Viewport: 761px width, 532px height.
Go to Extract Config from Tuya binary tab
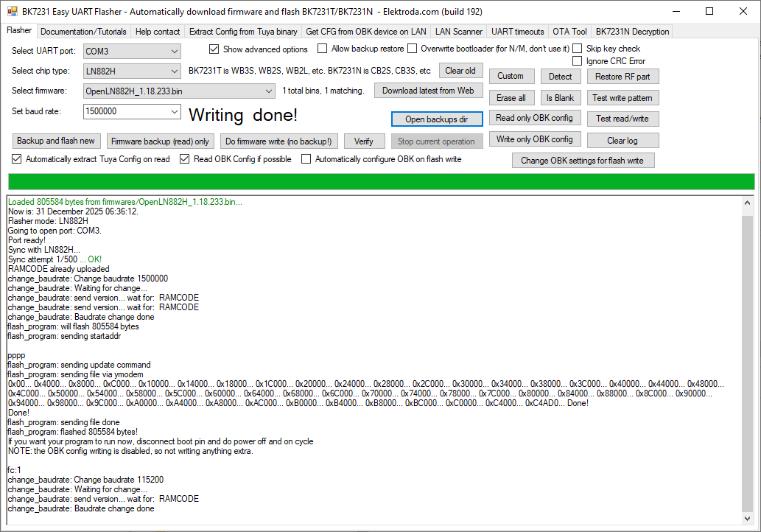tap(243, 32)
